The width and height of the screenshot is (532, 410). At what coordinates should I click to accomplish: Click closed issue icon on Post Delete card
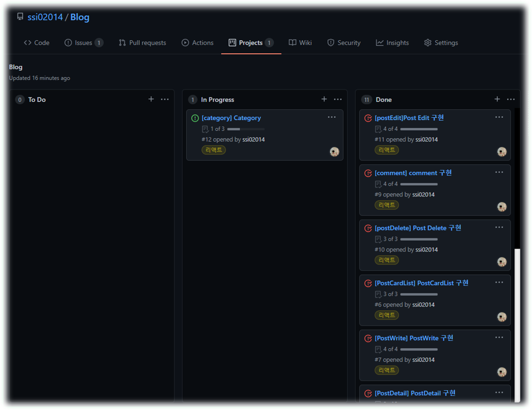click(368, 228)
